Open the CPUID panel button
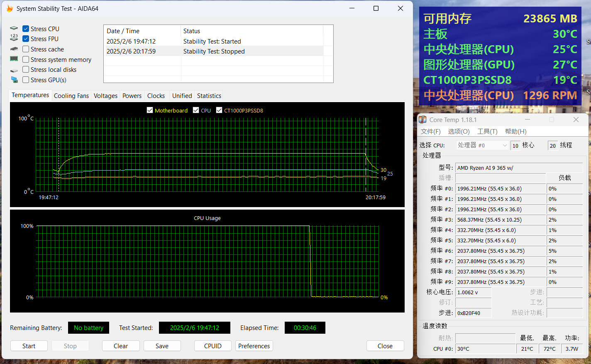This screenshot has height=364, width=591. coord(213,346)
